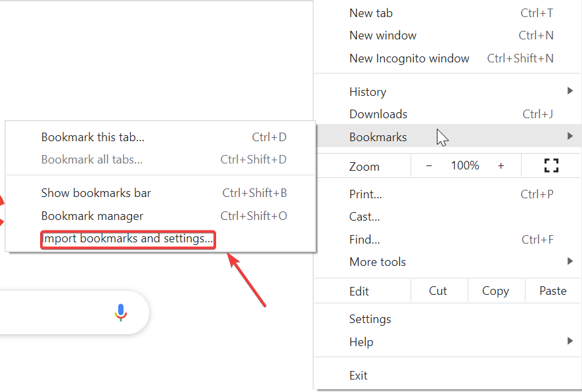This screenshot has height=392, width=582.
Task: Click the zoom out minus button
Action: click(x=429, y=166)
